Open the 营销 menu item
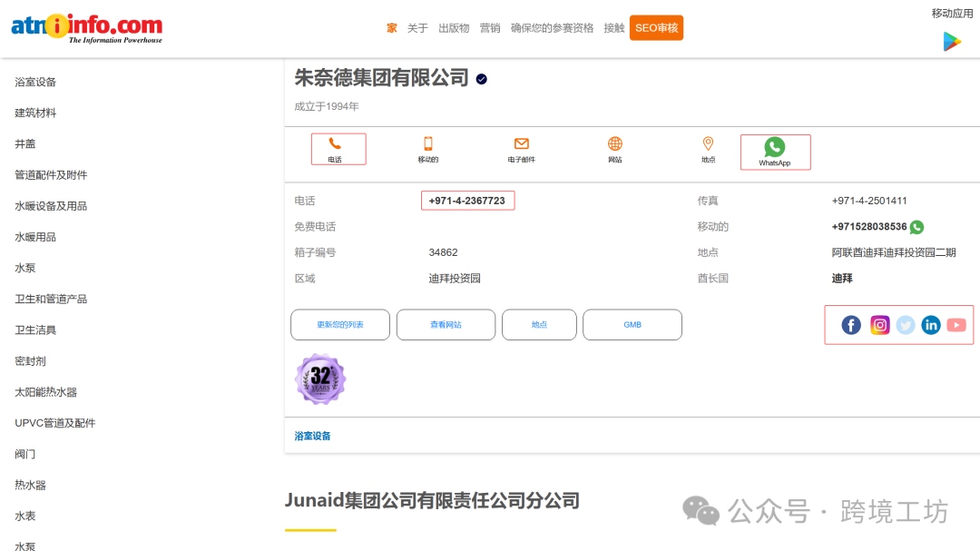980x551 pixels. pos(490,27)
